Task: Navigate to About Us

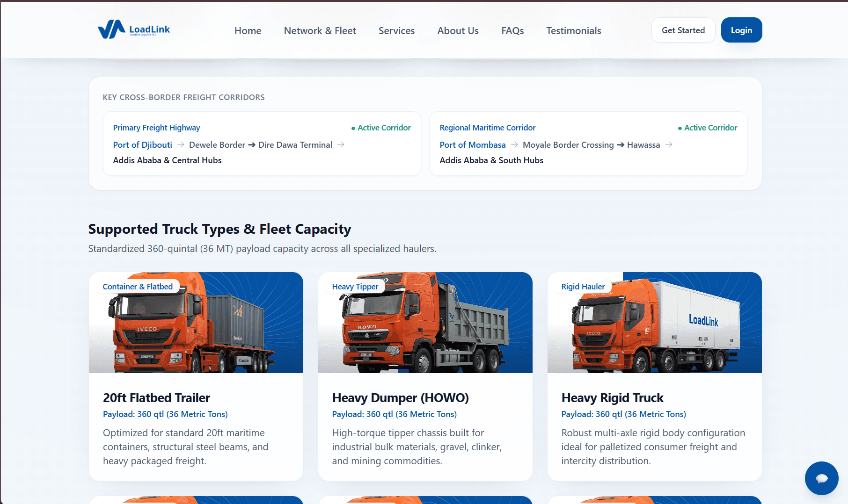Action: 458,30
